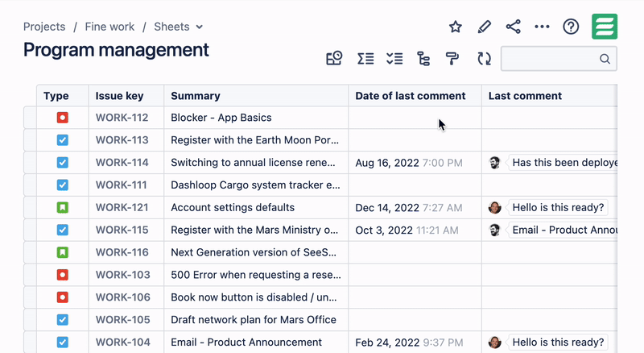
Task: Click the refresh sync arrows icon
Action: point(485,59)
